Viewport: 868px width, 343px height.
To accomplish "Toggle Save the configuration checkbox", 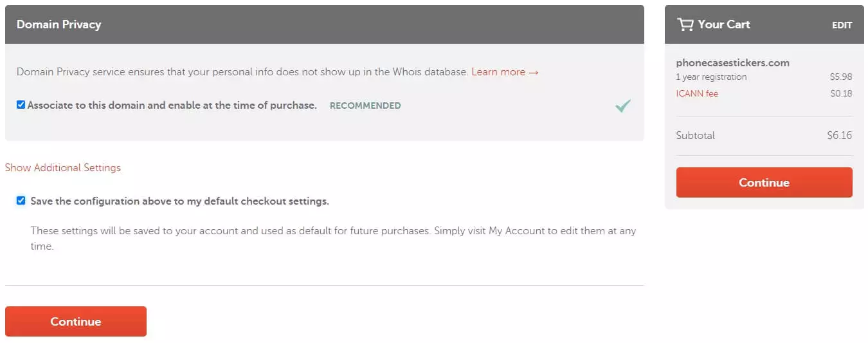I will click(21, 201).
